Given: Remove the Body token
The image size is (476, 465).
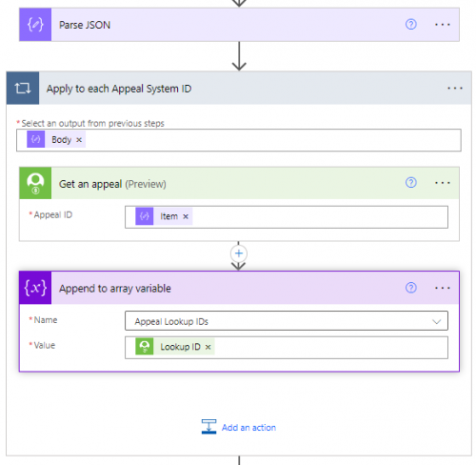Looking at the screenshot, I should click(x=79, y=140).
